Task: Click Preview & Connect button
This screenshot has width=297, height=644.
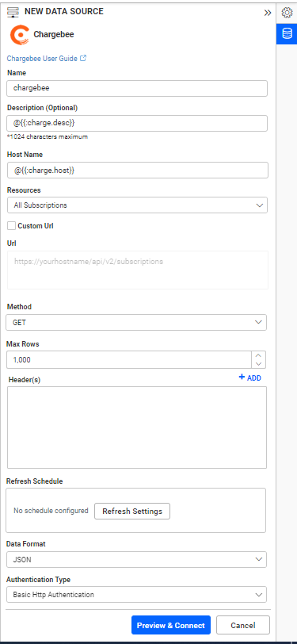Action: coord(170,625)
